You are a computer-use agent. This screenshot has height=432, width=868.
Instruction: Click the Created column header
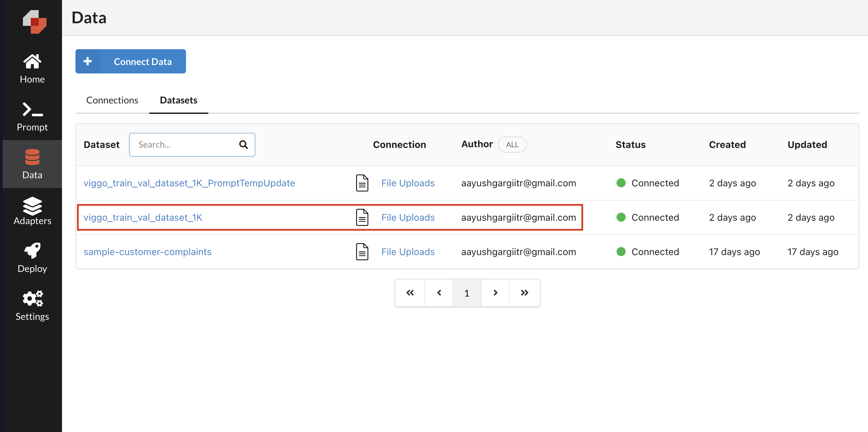727,145
